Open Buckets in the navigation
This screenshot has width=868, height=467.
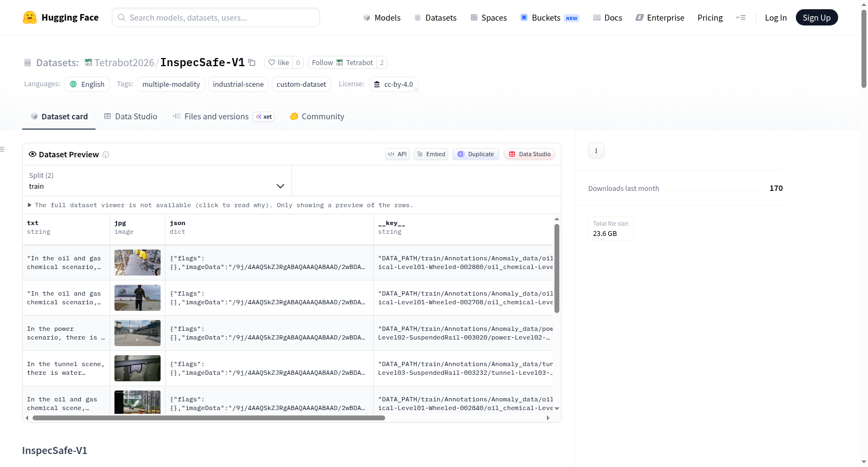(550, 17)
